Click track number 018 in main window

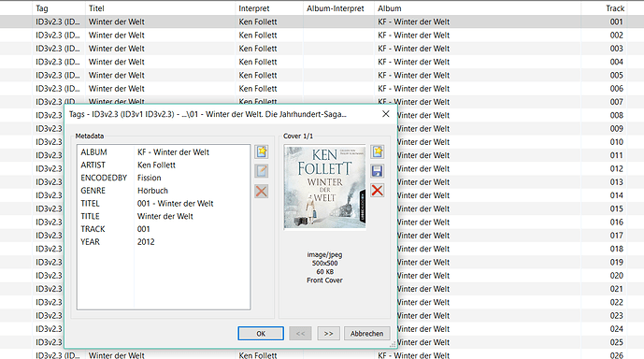click(x=616, y=249)
